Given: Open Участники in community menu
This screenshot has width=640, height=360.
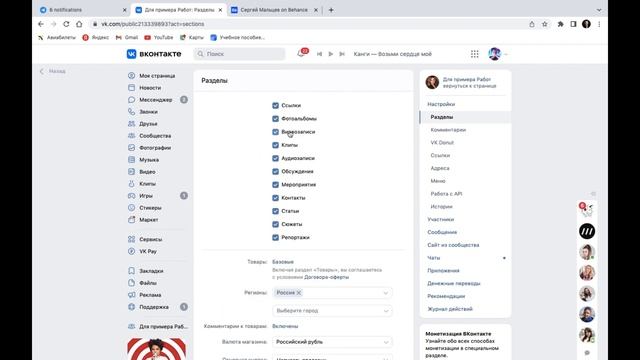Looking at the screenshot, I should (x=441, y=220).
